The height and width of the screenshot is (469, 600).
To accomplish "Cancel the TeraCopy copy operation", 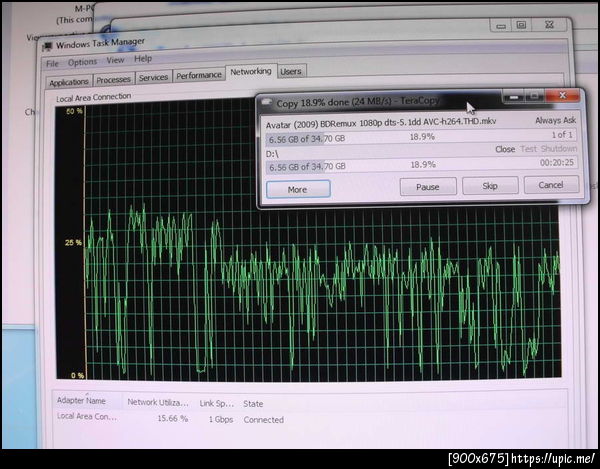I will pos(551,185).
